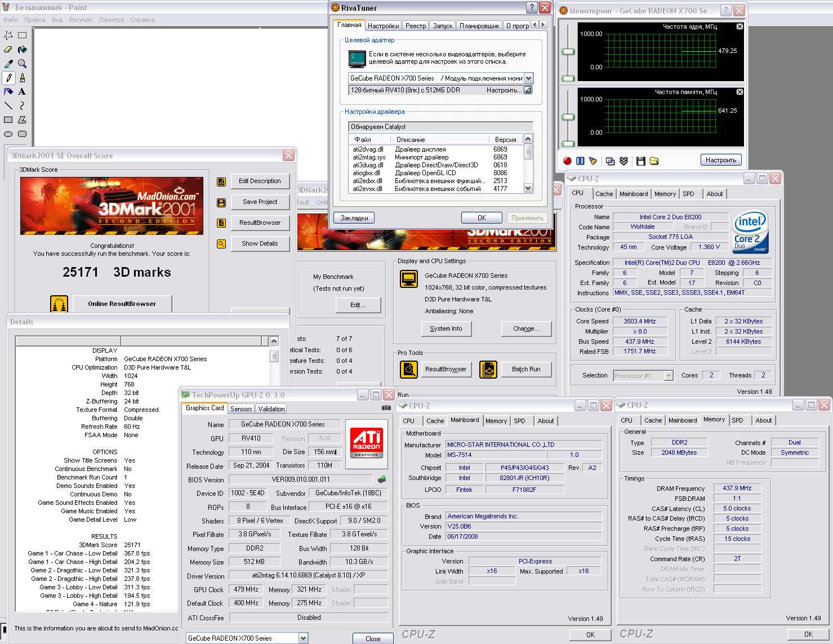Select the rectangular Select tool in Paint
The image size is (833, 644).
point(23,35)
